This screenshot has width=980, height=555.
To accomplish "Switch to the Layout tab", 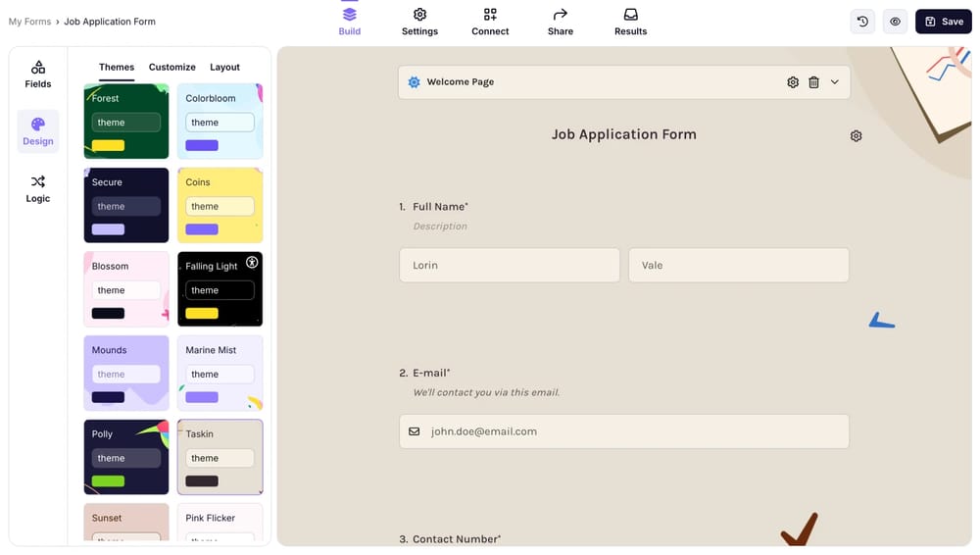I will point(224,67).
